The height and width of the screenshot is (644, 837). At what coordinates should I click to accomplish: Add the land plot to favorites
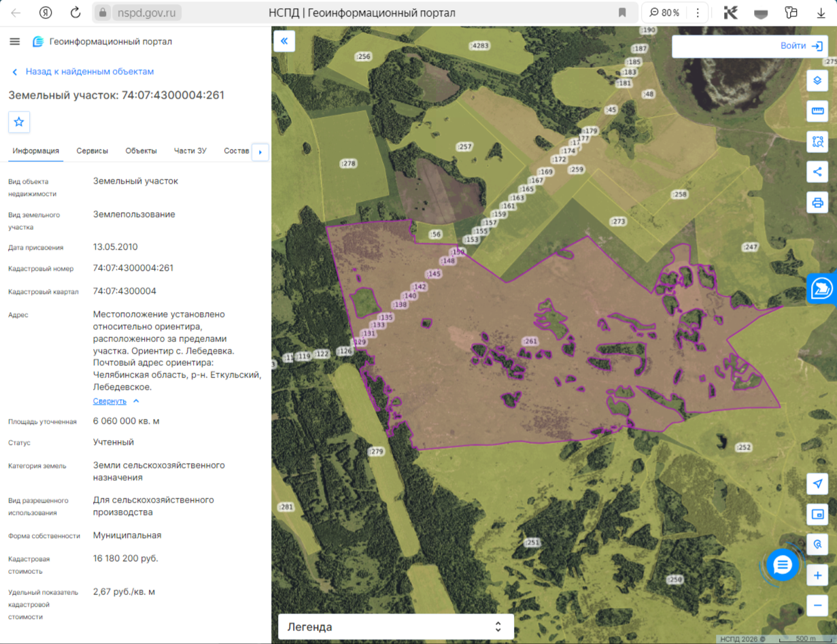[x=19, y=122]
